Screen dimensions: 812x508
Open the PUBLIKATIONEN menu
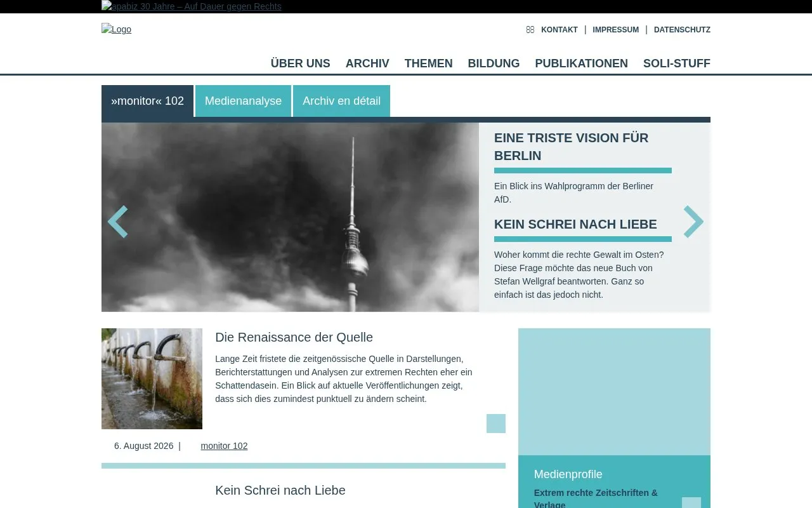point(582,63)
